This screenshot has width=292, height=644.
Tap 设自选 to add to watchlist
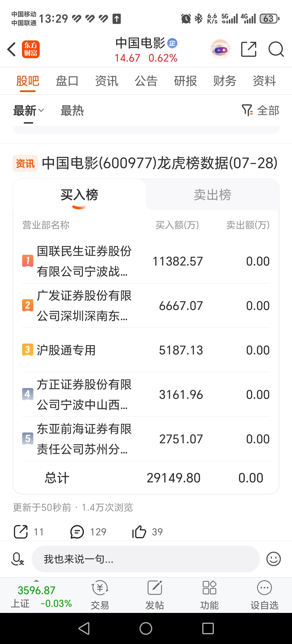pos(265,595)
